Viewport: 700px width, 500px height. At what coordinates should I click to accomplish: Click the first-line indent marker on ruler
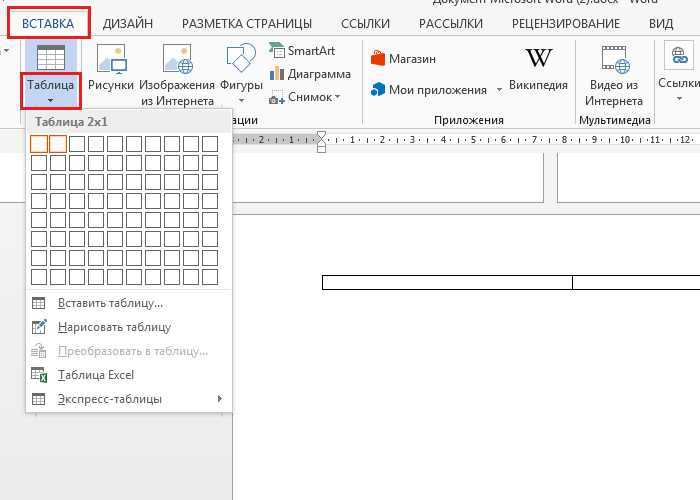(x=321, y=136)
